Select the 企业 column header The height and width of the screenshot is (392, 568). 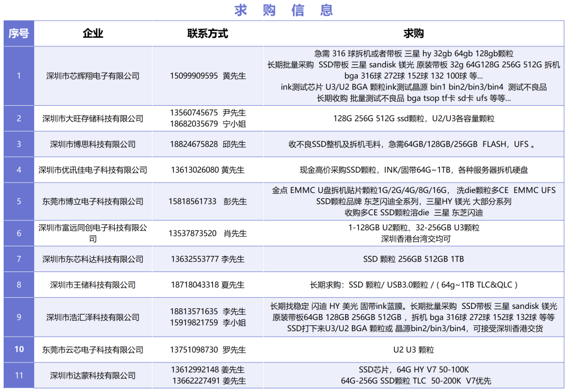(93, 34)
